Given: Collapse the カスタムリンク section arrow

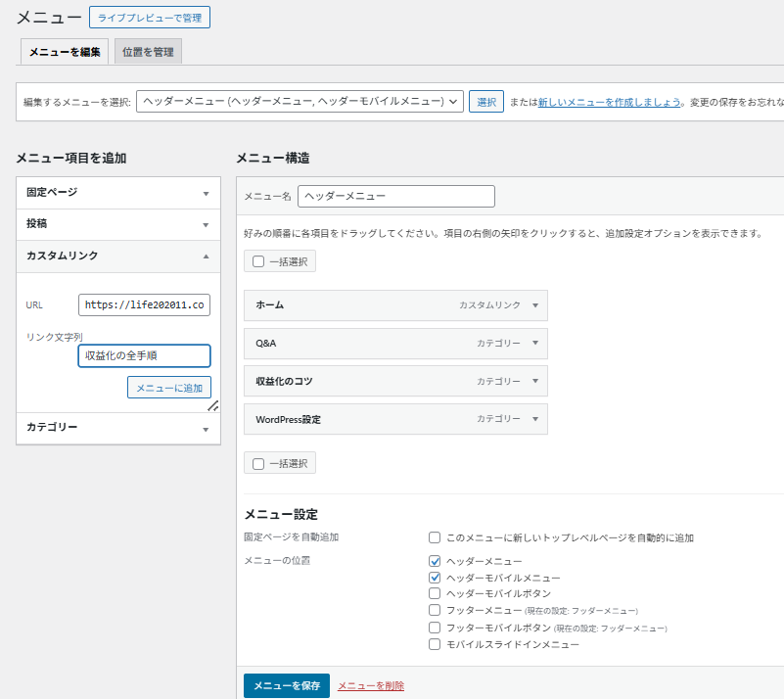Looking at the screenshot, I should [x=206, y=256].
